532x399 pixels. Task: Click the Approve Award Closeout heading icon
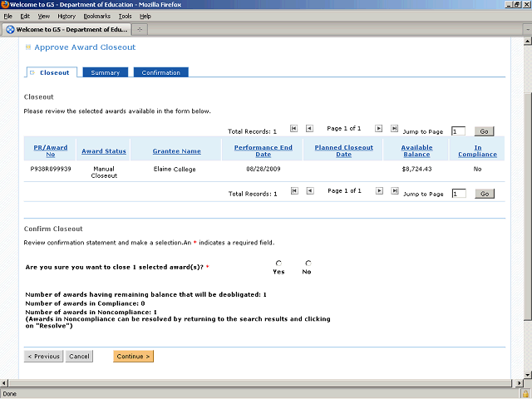click(28, 47)
